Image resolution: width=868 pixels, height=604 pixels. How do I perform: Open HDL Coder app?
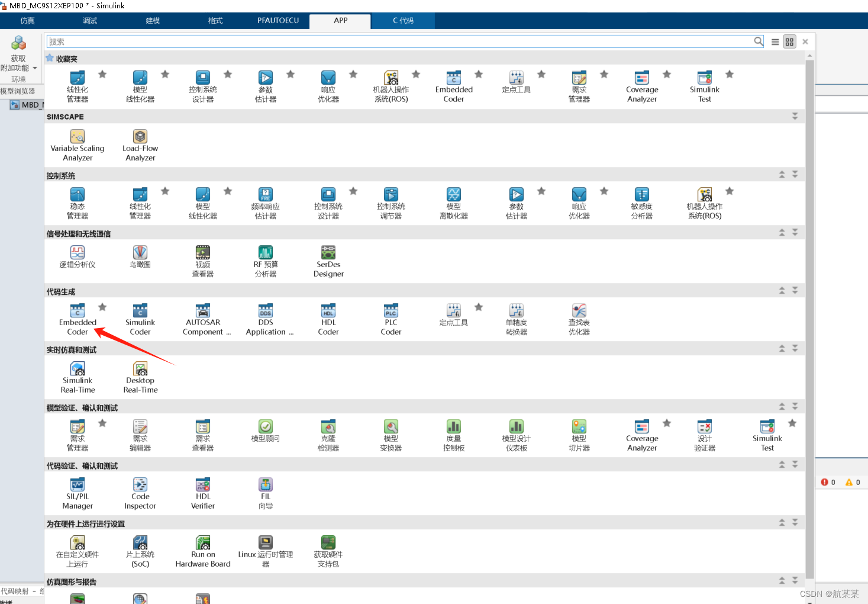[328, 319]
